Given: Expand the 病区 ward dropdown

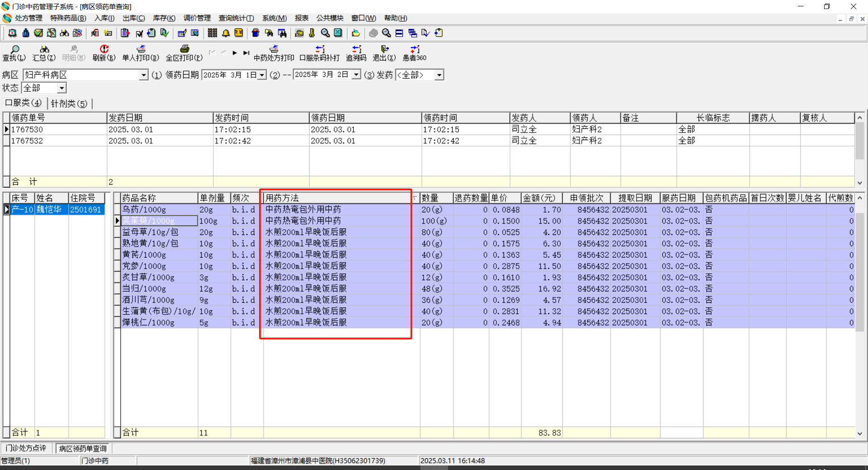Looking at the screenshot, I should [143, 75].
